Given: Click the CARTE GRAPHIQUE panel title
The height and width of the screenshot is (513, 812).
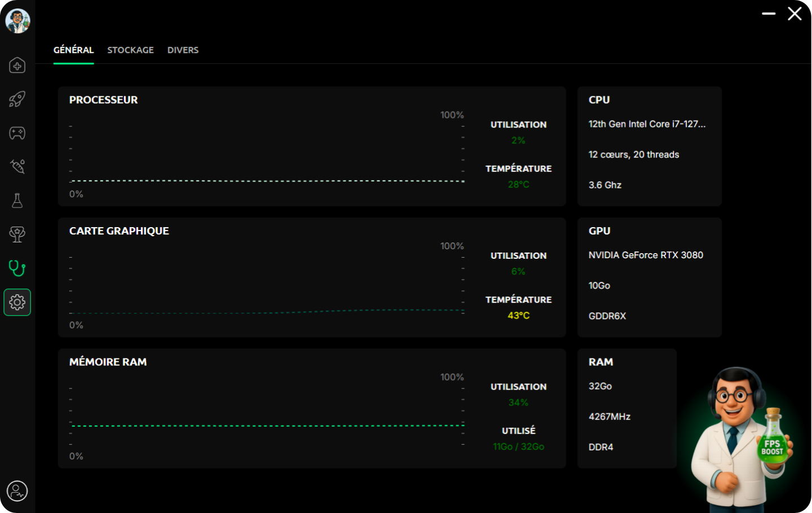Looking at the screenshot, I should [119, 231].
